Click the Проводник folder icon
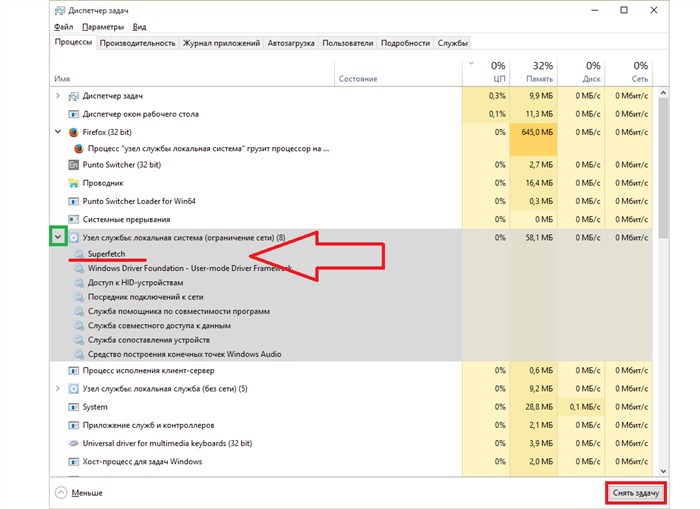 [x=73, y=183]
